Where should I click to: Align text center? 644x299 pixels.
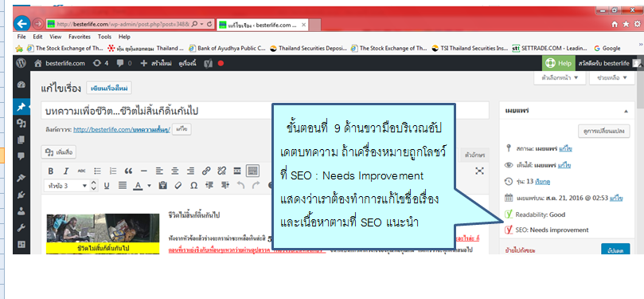[x=175, y=171]
